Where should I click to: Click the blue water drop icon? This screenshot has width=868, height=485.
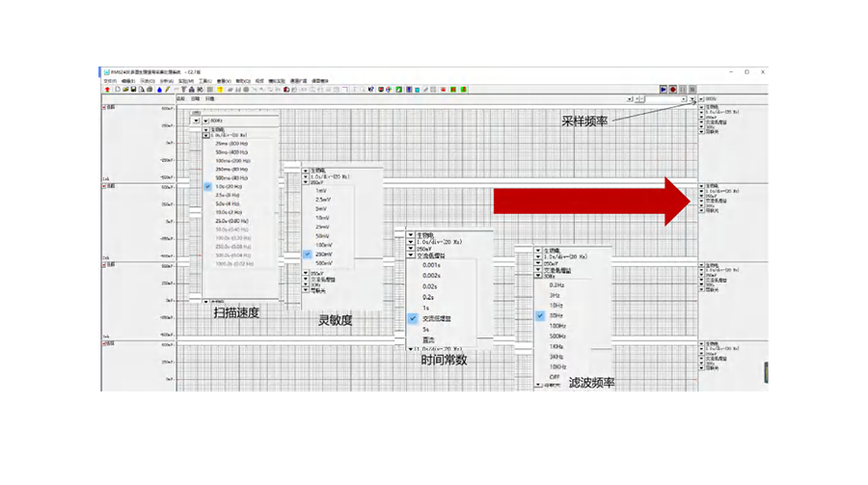(x=158, y=90)
